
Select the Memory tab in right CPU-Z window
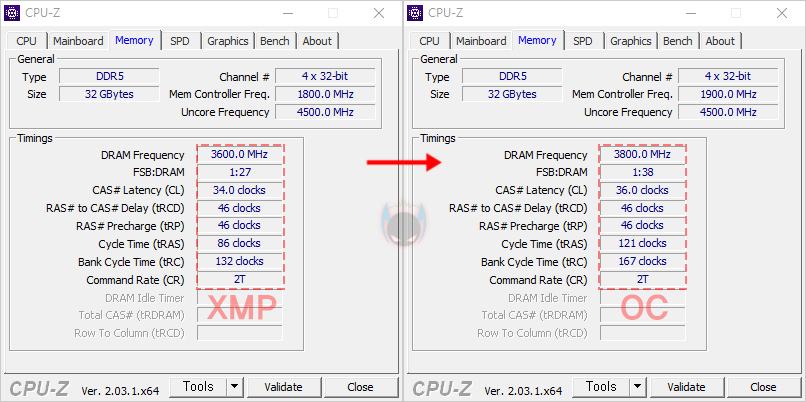(x=537, y=40)
